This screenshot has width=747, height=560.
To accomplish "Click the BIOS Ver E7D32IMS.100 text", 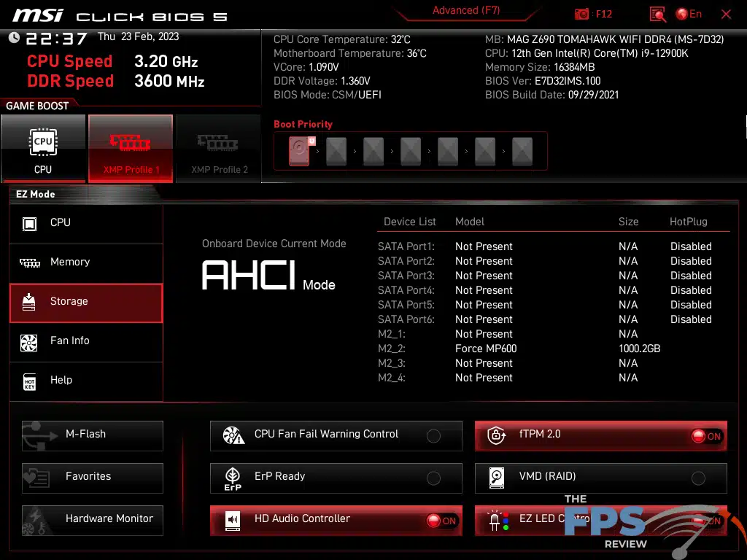I will (x=543, y=81).
